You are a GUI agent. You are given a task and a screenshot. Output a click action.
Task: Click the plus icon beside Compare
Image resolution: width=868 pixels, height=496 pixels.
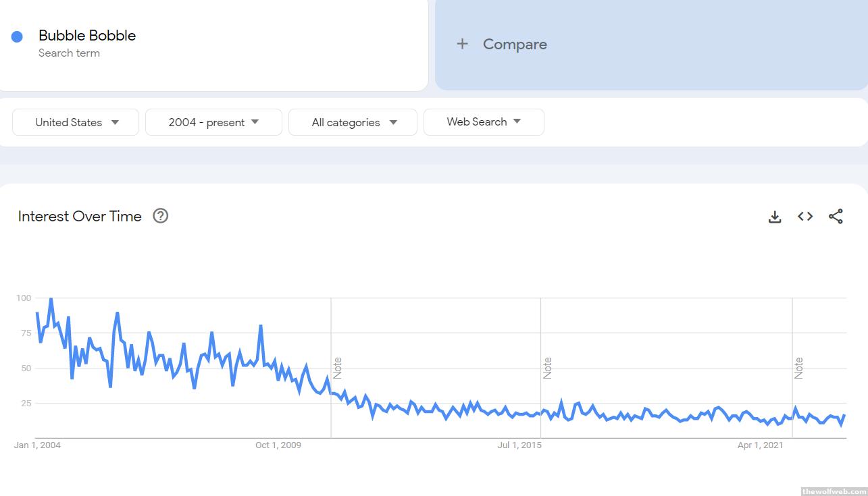point(462,44)
